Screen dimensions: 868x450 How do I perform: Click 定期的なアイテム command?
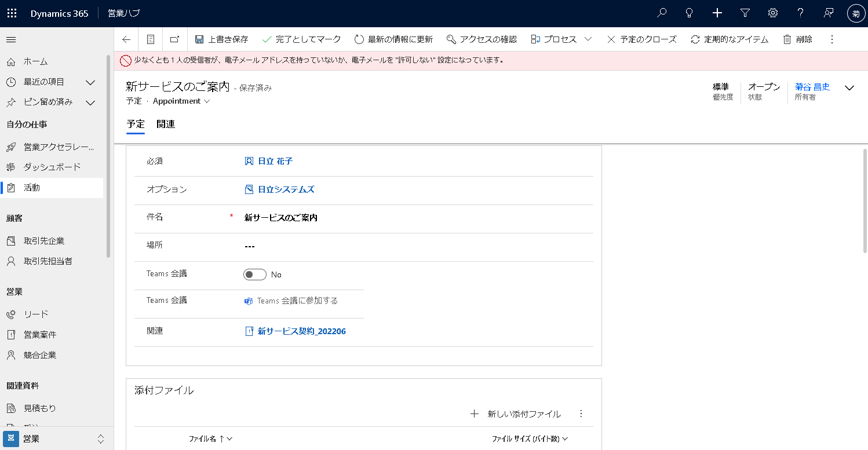click(730, 39)
